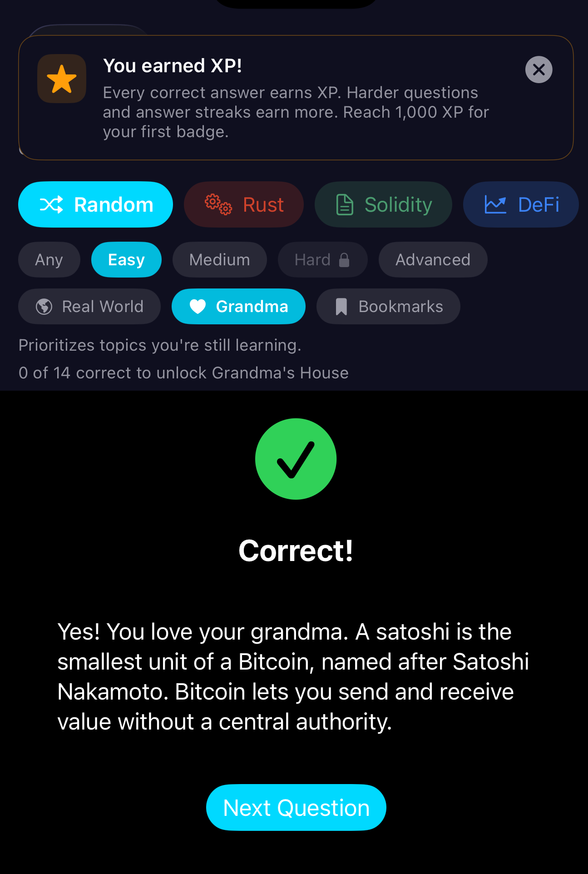Choose the Advanced difficulty chip
Screen dimensions: 588x874
(433, 260)
